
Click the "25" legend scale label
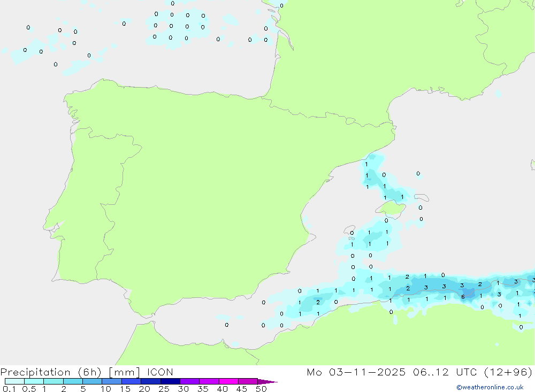[164, 389]
